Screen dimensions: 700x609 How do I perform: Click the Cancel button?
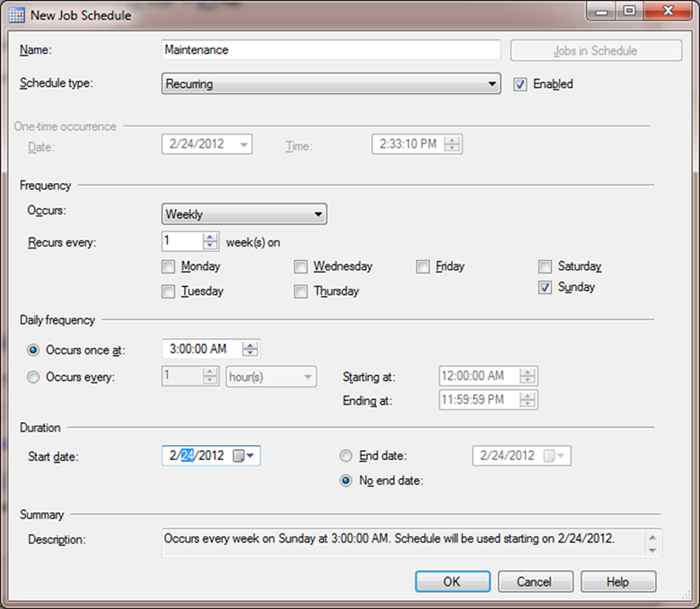535,581
